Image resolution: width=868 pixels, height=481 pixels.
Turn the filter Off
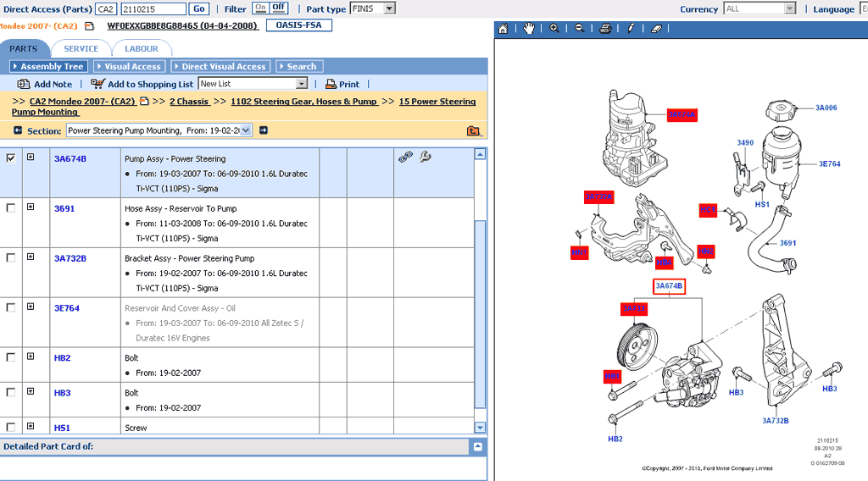tap(278, 8)
